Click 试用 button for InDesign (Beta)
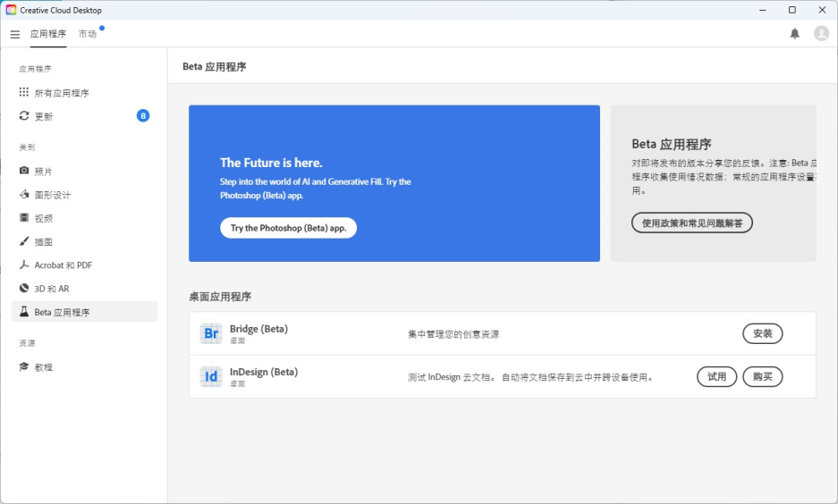Viewport: 838px width, 504px height. (716, 376)
